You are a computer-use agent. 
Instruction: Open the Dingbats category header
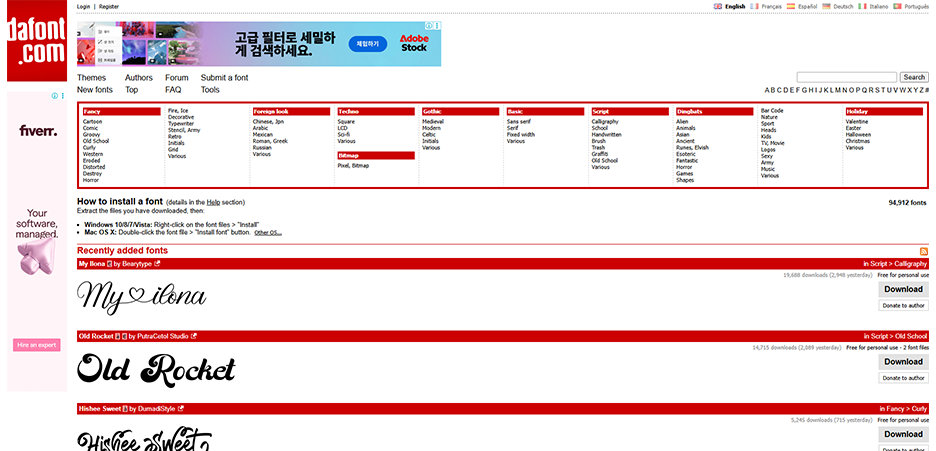pyautogui.click(x=715, y=112)
